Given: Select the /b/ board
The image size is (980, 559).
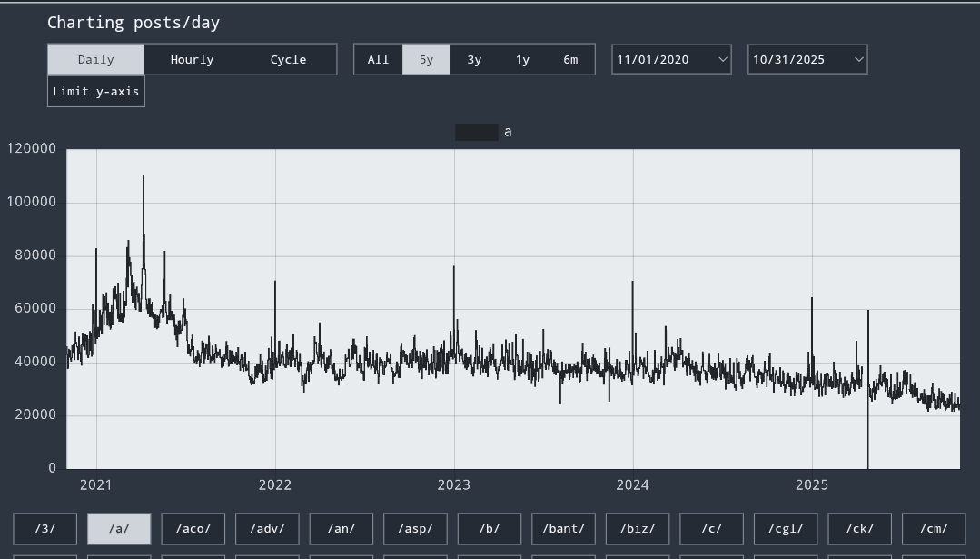Looking at the screenshot, I should [x=490, y=529].
